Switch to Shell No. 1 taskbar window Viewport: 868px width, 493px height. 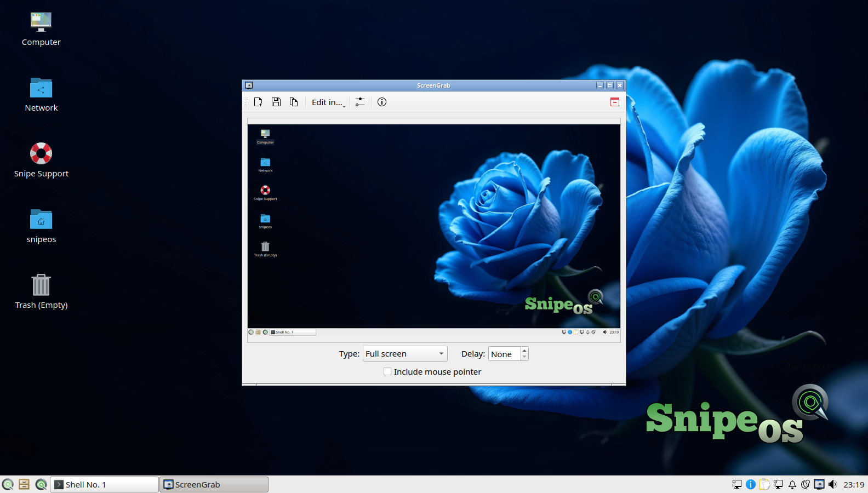click(x=104, y=484)
